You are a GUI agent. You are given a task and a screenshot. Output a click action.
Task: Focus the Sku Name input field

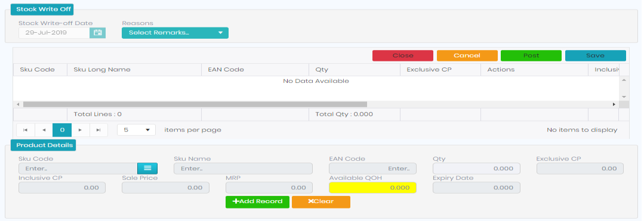coord(243,168)
